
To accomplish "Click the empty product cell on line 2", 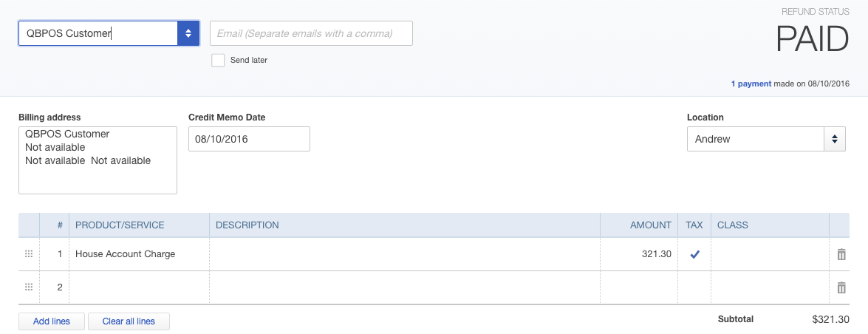I will pyautogui.click(x=140, y=287).
